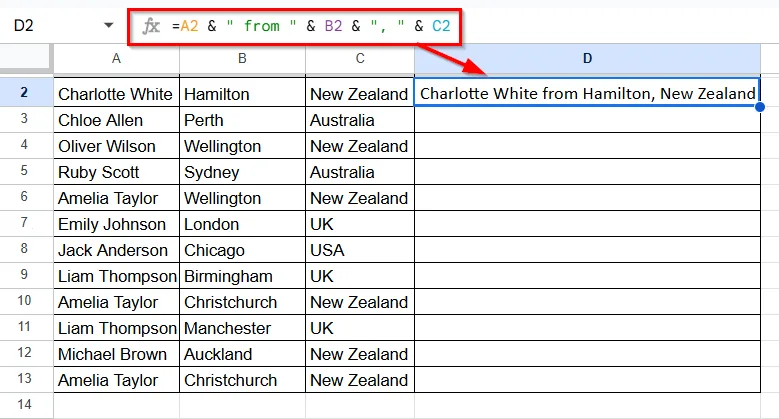Select row 6 header

[x=26, y=197]
